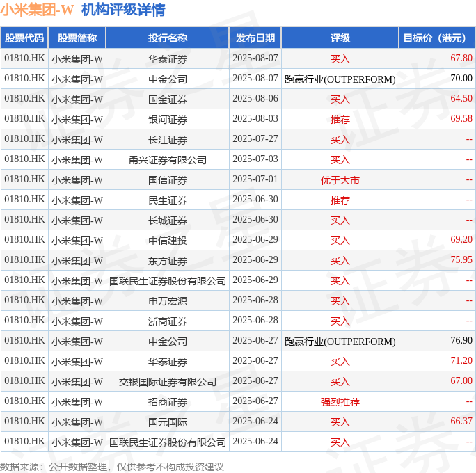The height and width of the screenshot is (473, 476).
Task: Click the date 2025-07-27
Action: [x=255, y=138]
